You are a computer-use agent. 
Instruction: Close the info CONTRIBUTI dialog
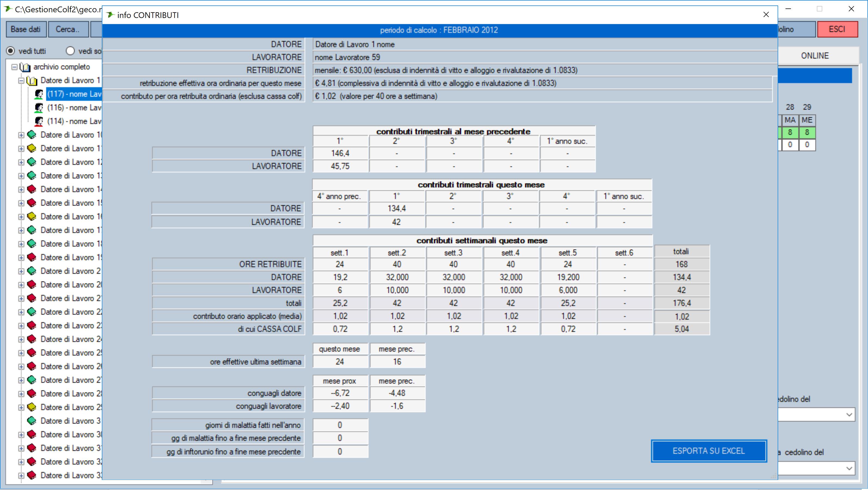pos(766,15)
